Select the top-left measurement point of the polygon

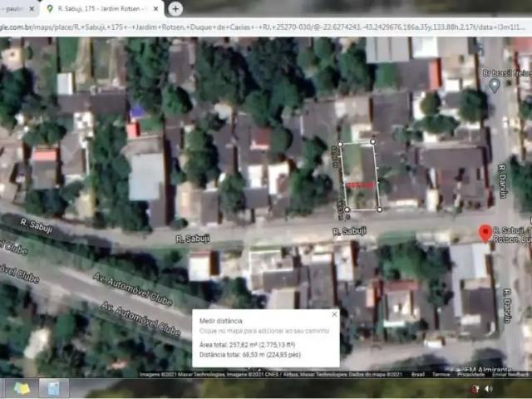pos(340,144)
